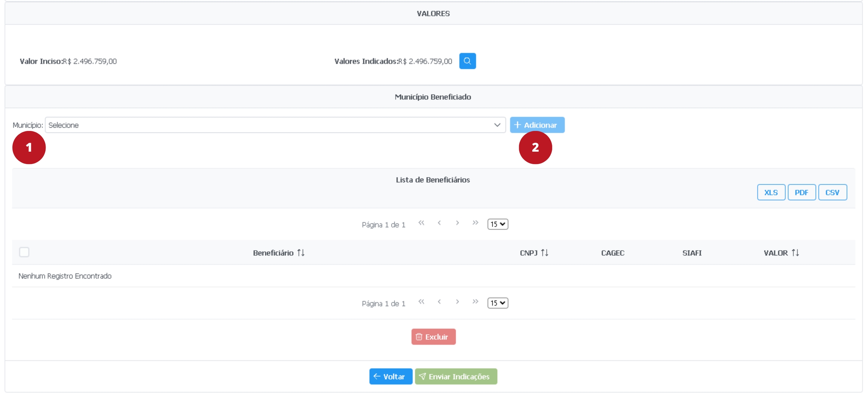Sort list by Beneficiário column arrows
The image size is (868, 396).
click(301, 253)
